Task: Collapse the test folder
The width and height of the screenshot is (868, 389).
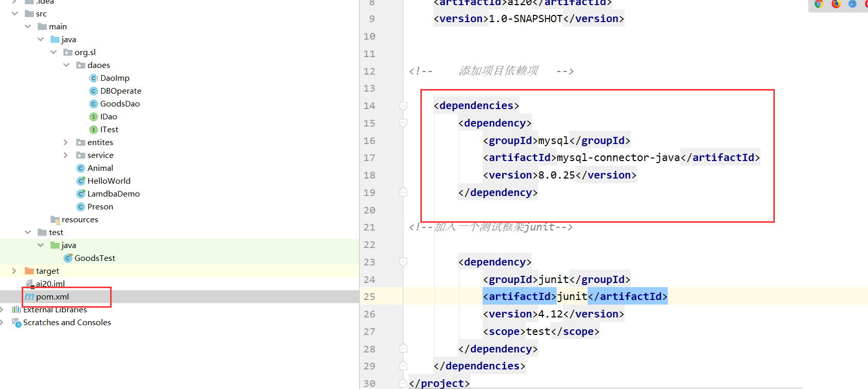Action: (27, 232)
